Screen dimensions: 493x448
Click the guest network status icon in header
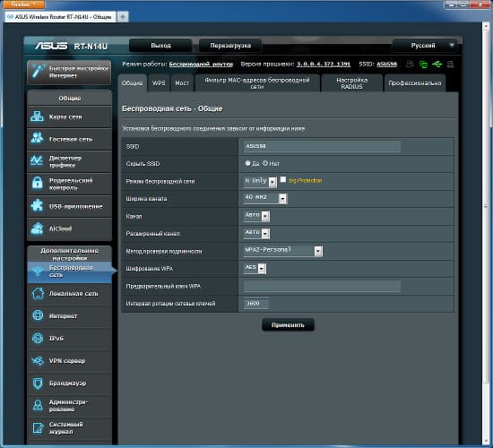pos(410,65)
